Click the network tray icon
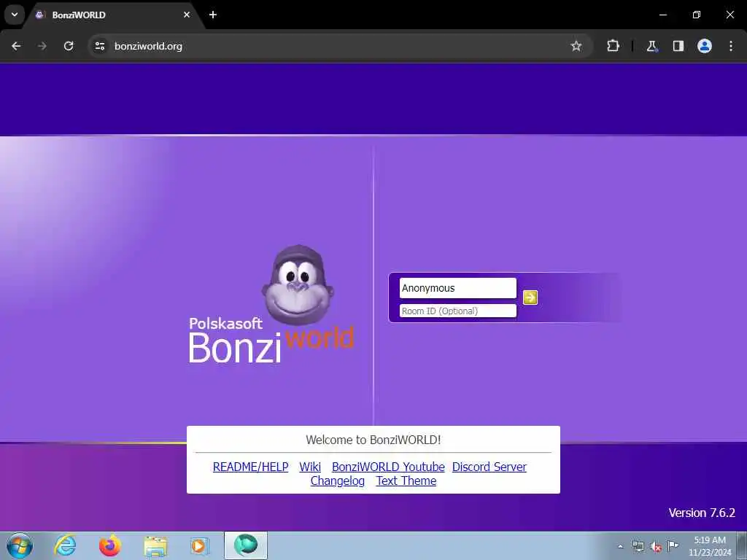This screenshot has height=560, width=747. [x=638, y=546]
